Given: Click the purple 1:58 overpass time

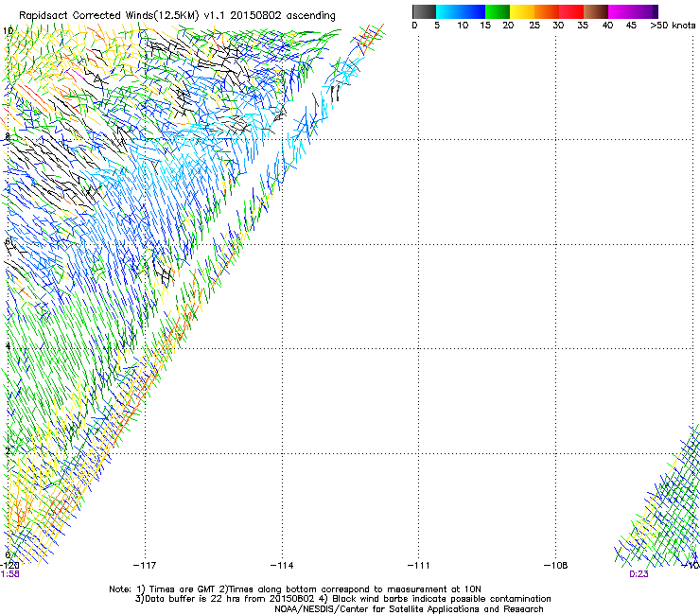Looking at the screenshot, I should (x=9, y=574).
